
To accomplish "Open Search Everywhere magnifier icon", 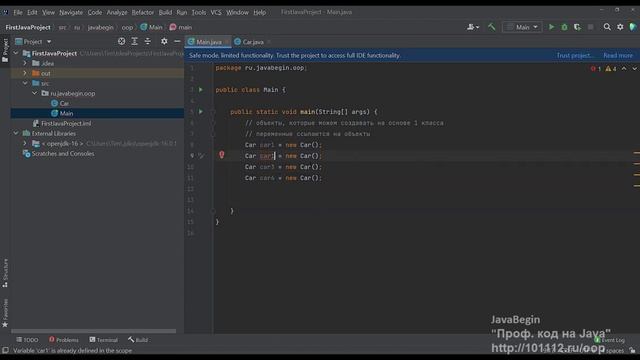I will 607,27.
